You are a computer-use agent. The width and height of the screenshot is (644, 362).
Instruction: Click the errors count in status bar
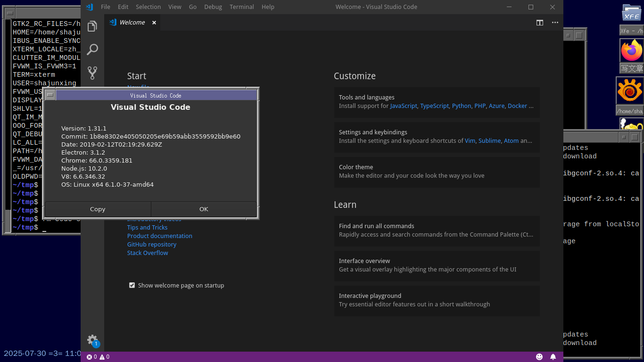click(x=92, y=357)
